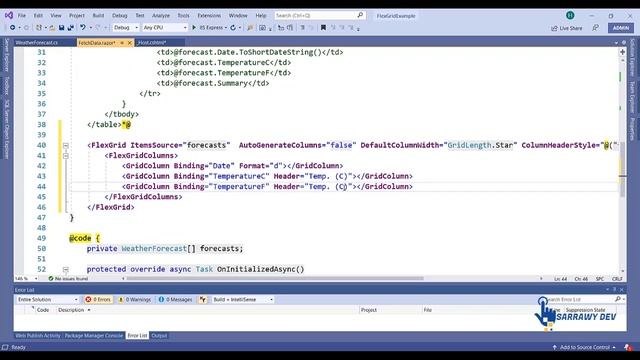Screen dimensions: 640x360
Task: Switch to the Output tab
Action: [159, 336]
